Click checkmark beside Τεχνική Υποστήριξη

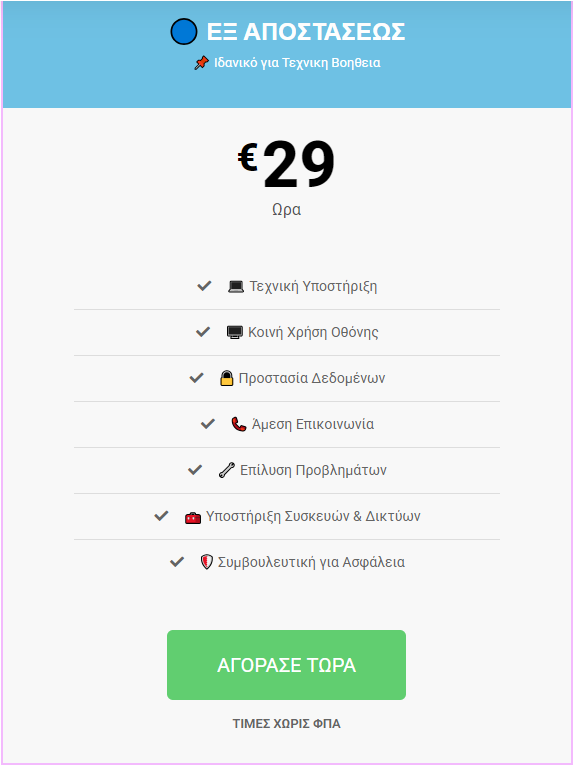tap(204, 286)
